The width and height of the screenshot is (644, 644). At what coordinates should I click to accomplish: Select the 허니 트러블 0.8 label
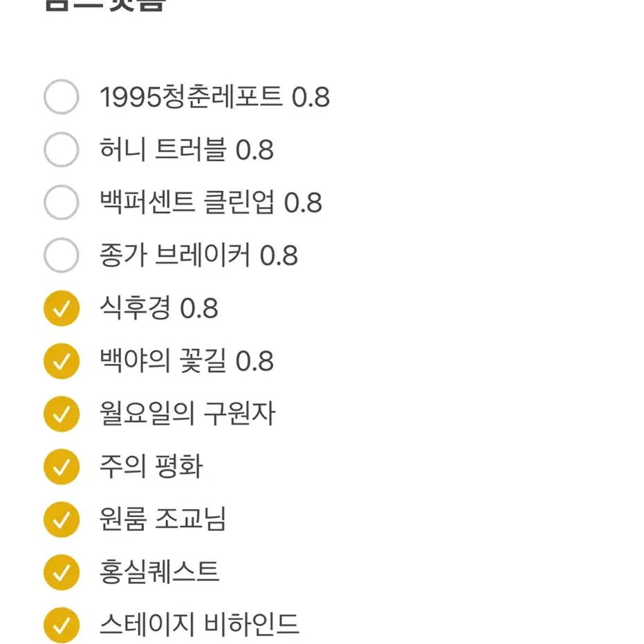click(187, 150)
